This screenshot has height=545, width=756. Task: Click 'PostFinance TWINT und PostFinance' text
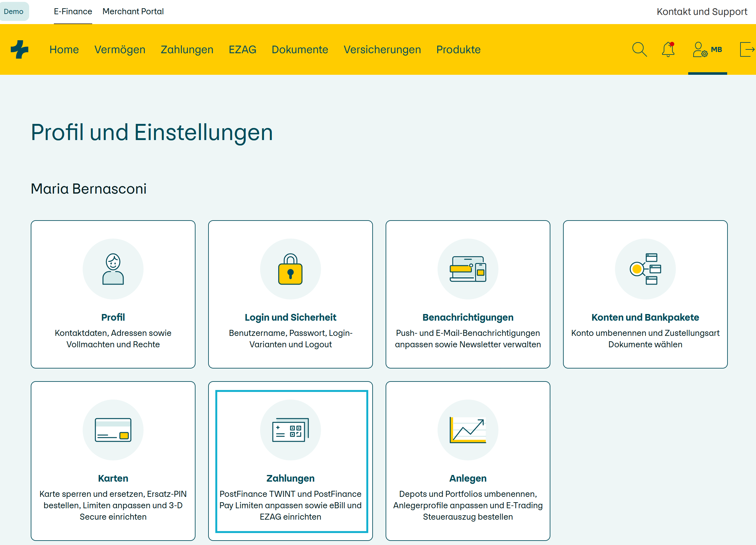(x=290, y=494)
